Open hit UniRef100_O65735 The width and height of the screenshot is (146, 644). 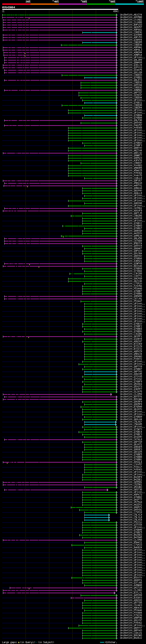pos(131,490)
